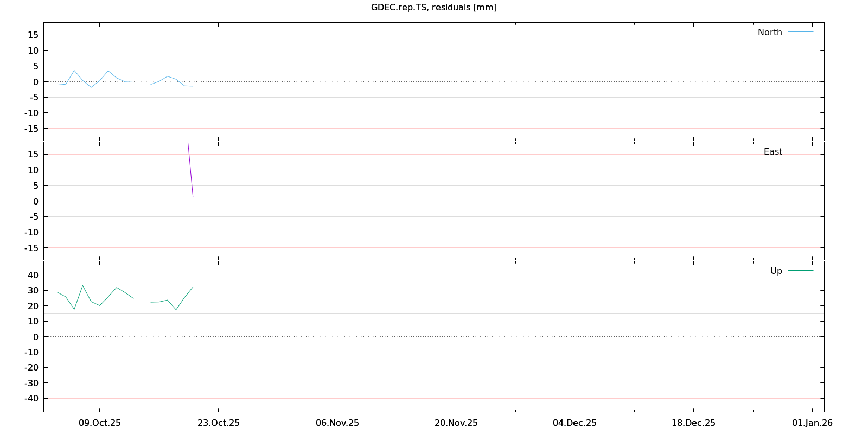This screenshot has width=868, height=434.
Task: Click the North legend blue line sample
Action: click(x=800, y=32)
